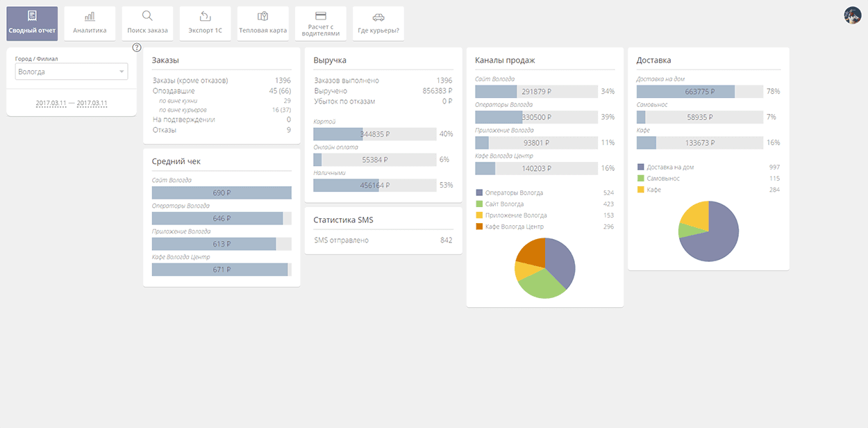This screenshot has width=868, height=428.
Task: Click the Кафе delivery legend swatch
Action: point(640,190)
